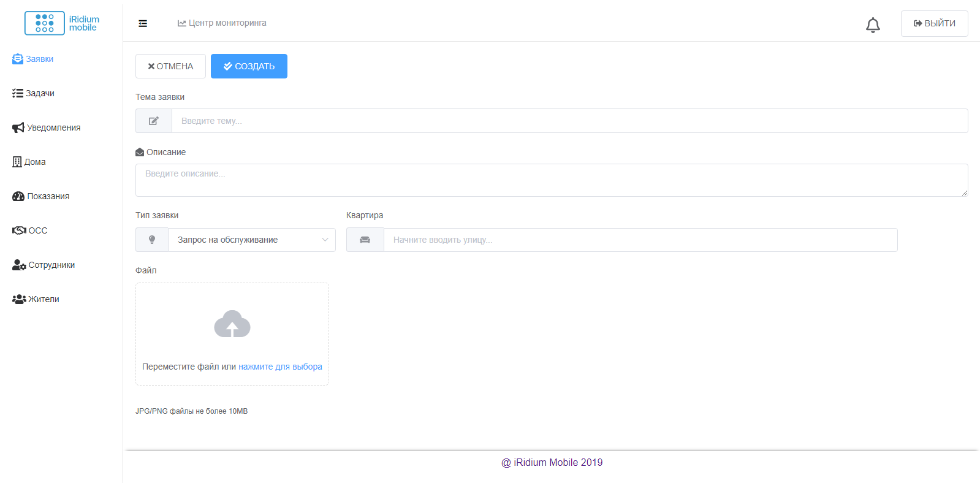Open Уведомления in the sidebar

[47, 127]
